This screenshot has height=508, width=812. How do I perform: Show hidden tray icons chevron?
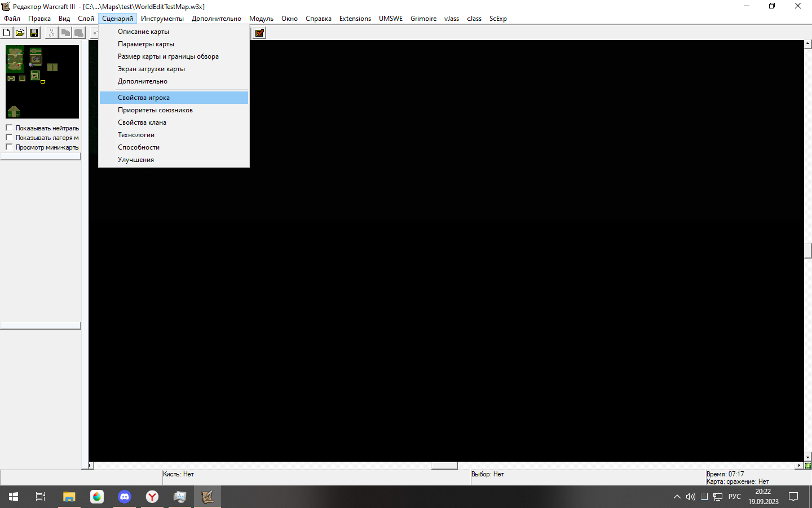[677, 497]
